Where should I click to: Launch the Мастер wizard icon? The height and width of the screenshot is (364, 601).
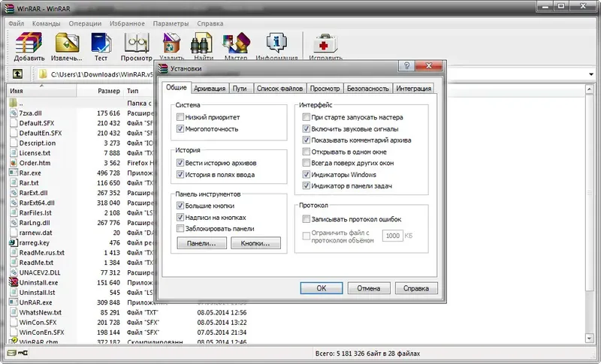[x=236, y=43]
